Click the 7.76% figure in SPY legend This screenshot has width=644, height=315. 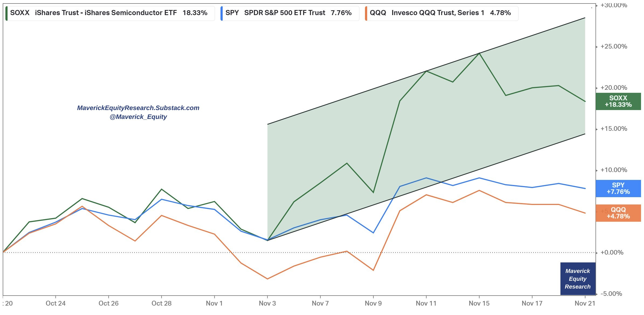pyautogui.click(x=341, y=13)
